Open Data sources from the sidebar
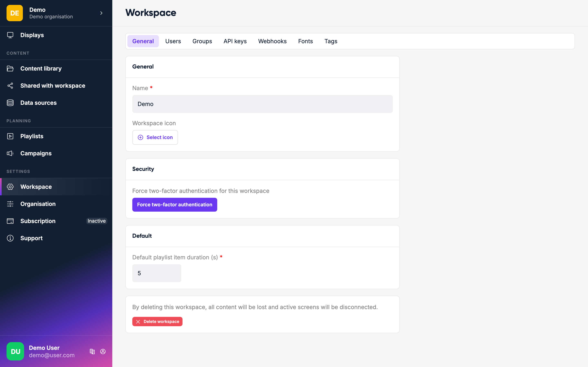The width and height of the screenshot is (588, 367). (x=38, y=103)
